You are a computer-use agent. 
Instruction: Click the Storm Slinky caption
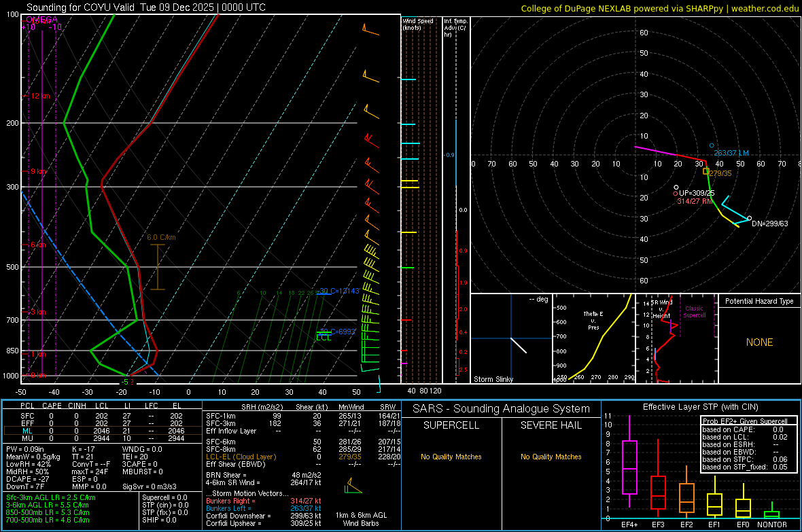[x=493, y=379]
